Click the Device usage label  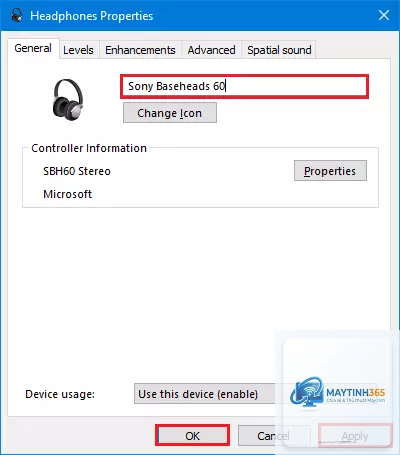coord(60,394)
